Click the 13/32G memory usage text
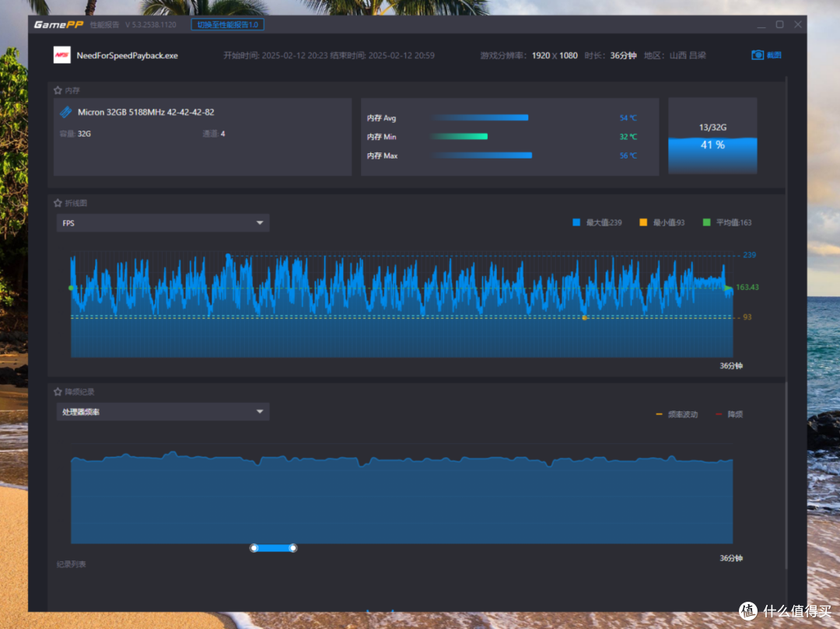Image resolution: width=840 pixels, height=629 pixels. tap(712, 128)
